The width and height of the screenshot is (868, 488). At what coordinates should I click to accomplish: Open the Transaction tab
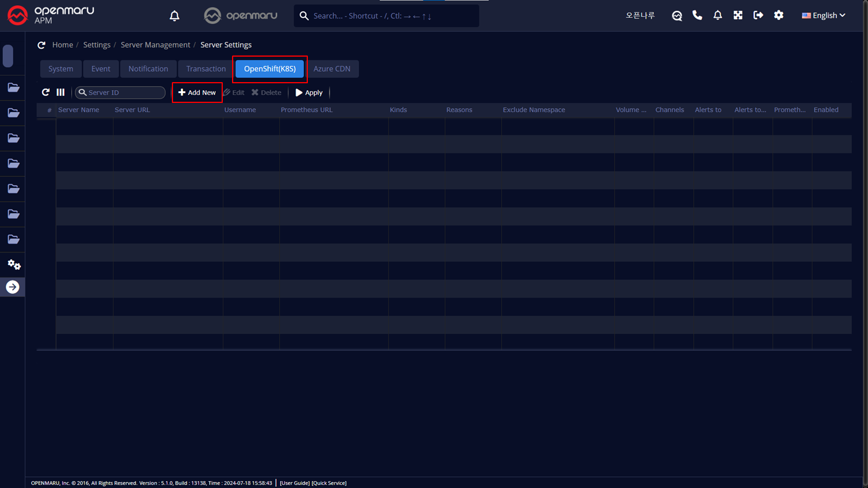205,69
